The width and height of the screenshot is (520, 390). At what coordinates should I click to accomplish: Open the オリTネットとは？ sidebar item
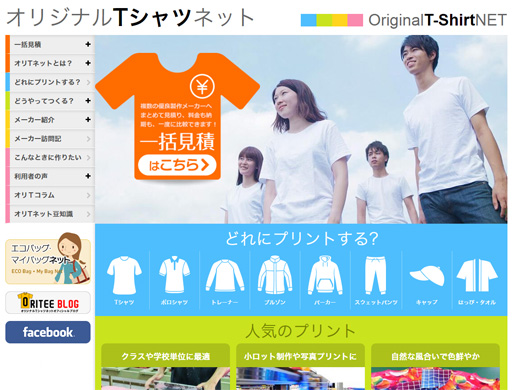click(x=50, y=63)
